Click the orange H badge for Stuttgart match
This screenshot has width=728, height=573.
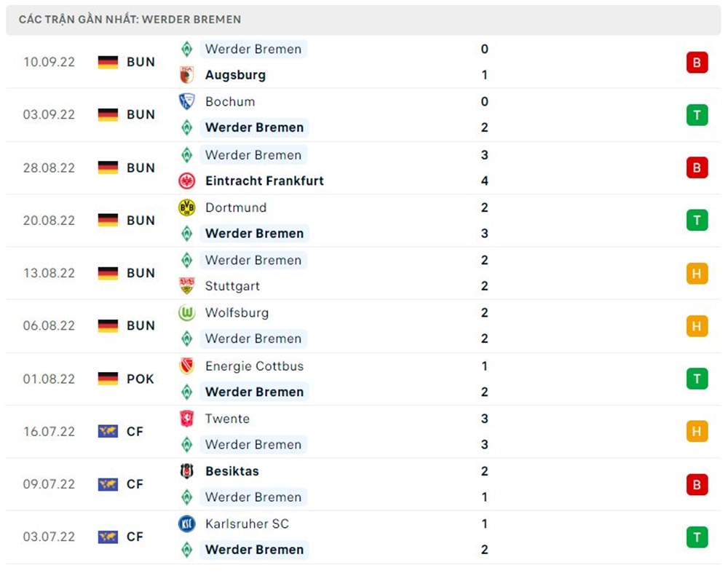click(x=697, y=273)
